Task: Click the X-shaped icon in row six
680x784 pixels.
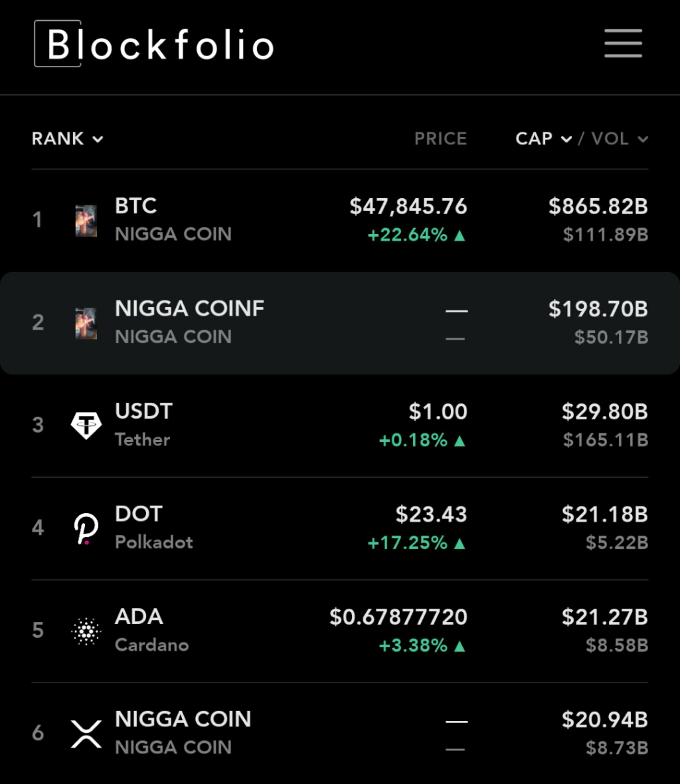Action: 86,733
